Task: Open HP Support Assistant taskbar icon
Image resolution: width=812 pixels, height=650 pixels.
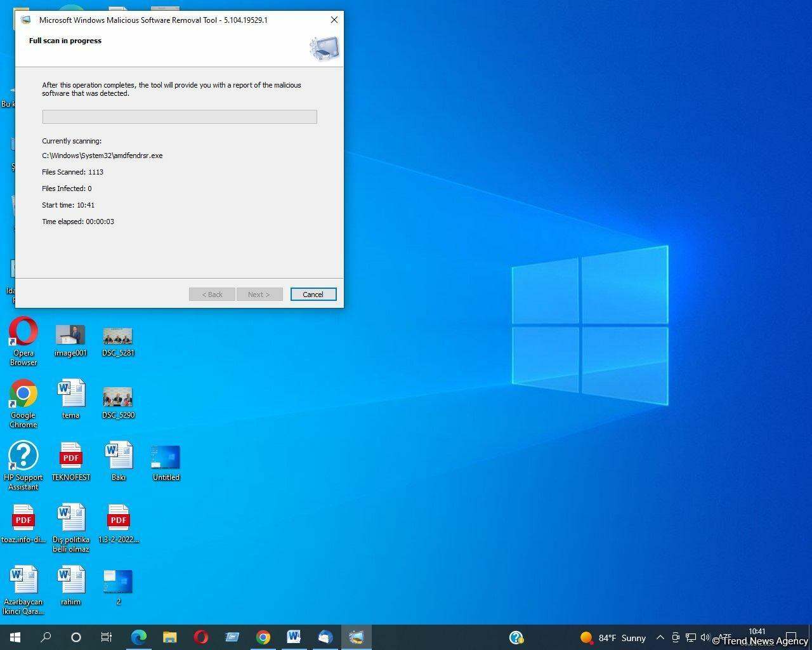Action: [516, 637]
